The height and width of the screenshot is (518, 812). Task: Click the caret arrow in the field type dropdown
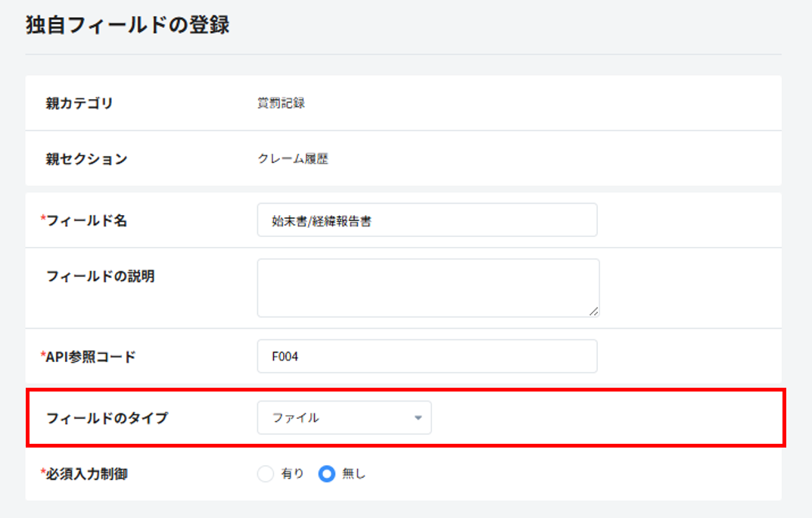click(418, 418)
